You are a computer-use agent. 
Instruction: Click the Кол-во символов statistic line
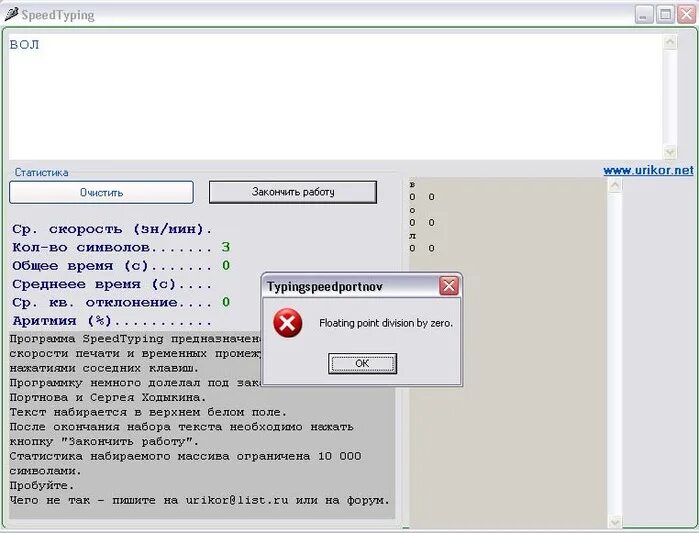(x=121, y=247)
